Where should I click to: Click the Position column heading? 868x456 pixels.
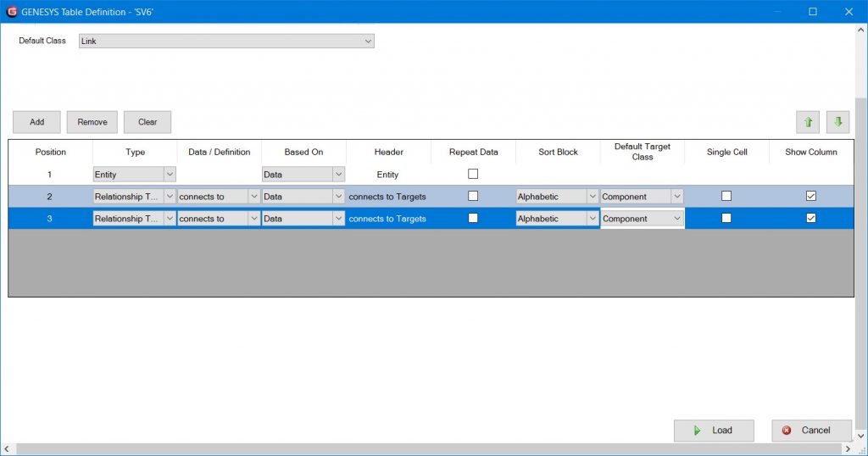tap(50, 153)
